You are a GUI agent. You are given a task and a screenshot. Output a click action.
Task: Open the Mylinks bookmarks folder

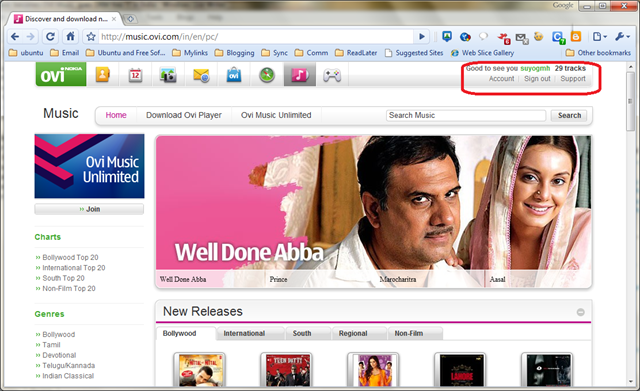point(190,53)
